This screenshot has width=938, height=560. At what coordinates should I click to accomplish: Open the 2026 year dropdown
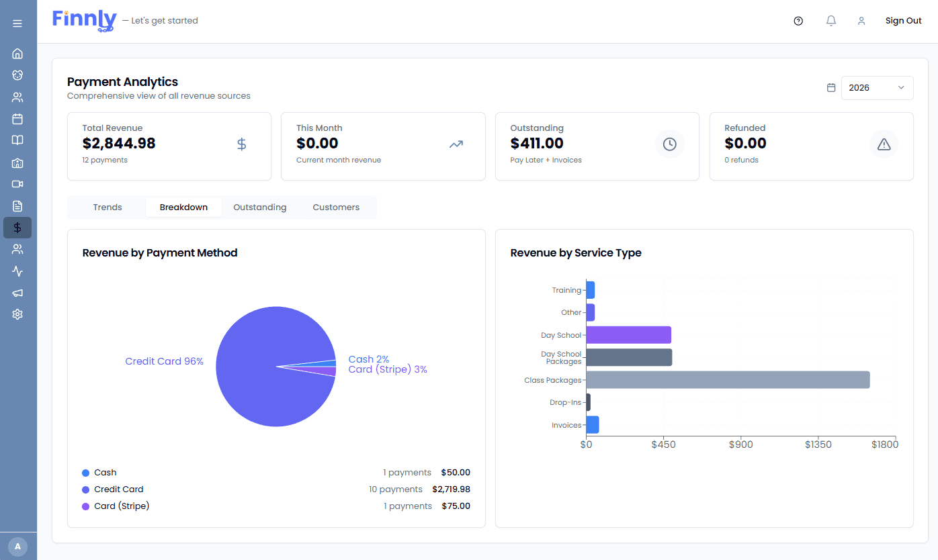click(877, 87)
